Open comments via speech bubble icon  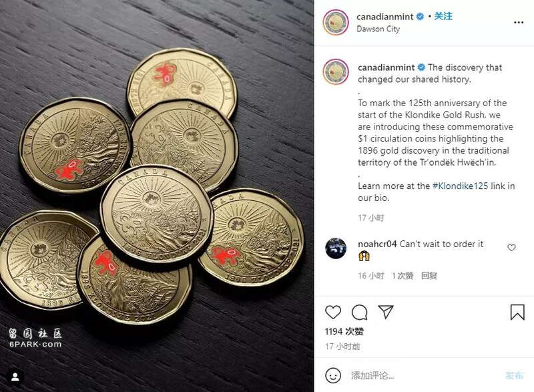(359, 312)
